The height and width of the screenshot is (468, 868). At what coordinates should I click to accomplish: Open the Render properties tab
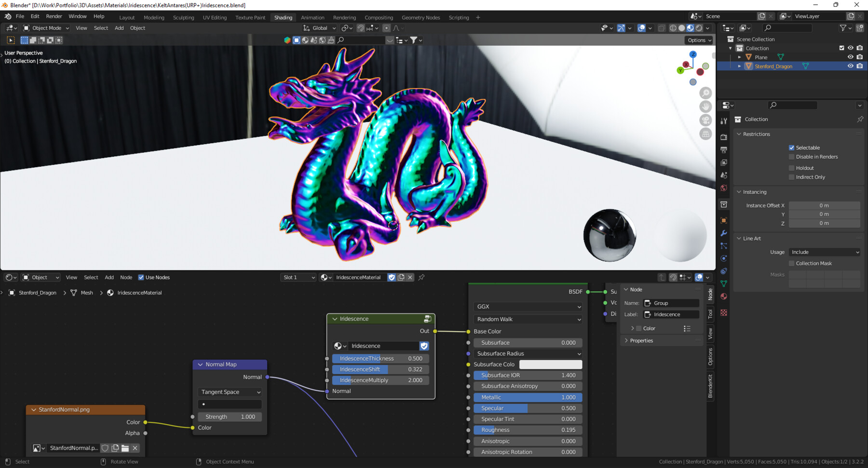pyautogui.click(x=724, y=137)
